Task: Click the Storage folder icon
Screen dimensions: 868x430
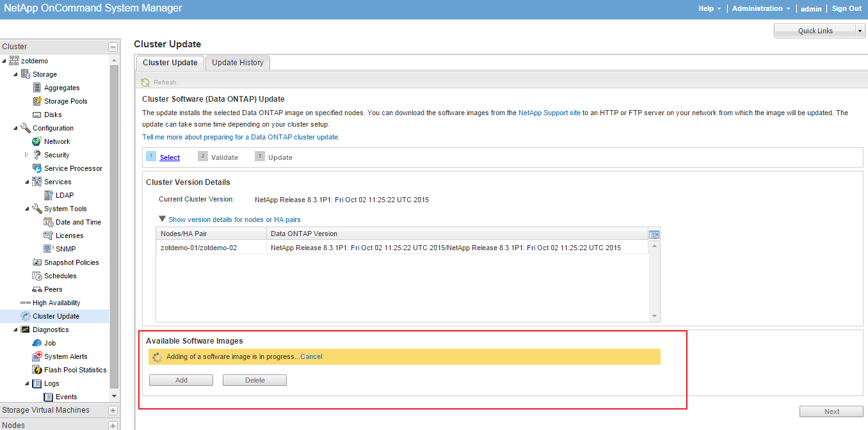Action: click(26, 74)
